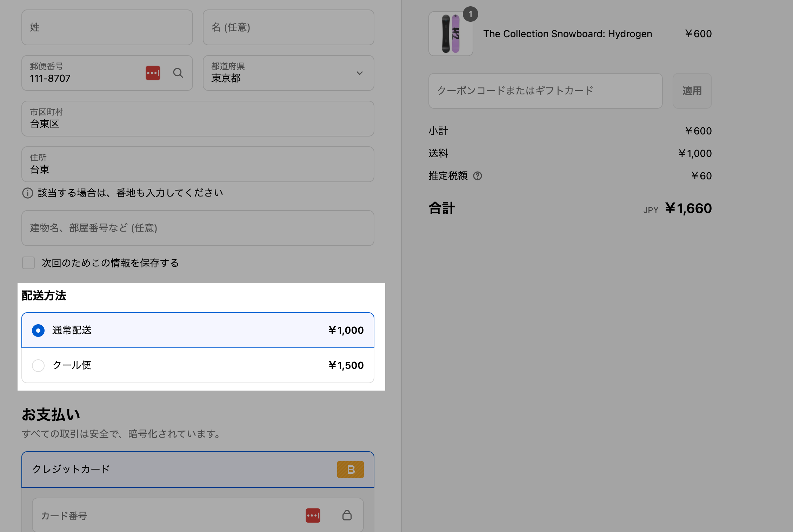The height and width of the screenshot is (532, 793).
Task: Enable saving this information for next time
Action: tap(28, 263)
